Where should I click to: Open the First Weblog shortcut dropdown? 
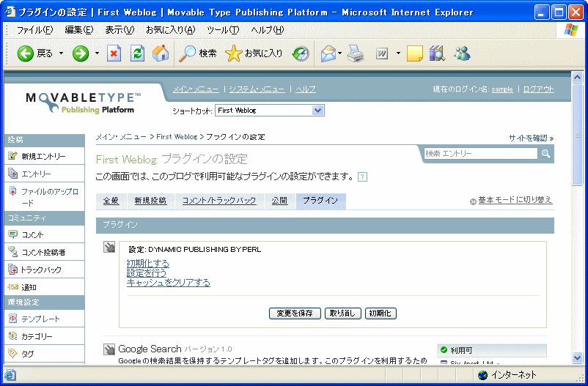tap(269, 111)
